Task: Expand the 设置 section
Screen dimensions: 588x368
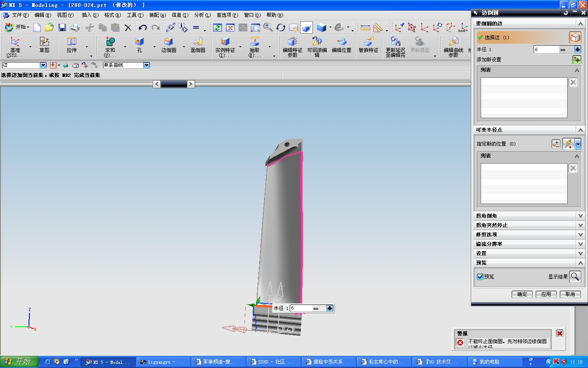Action: 580,254
